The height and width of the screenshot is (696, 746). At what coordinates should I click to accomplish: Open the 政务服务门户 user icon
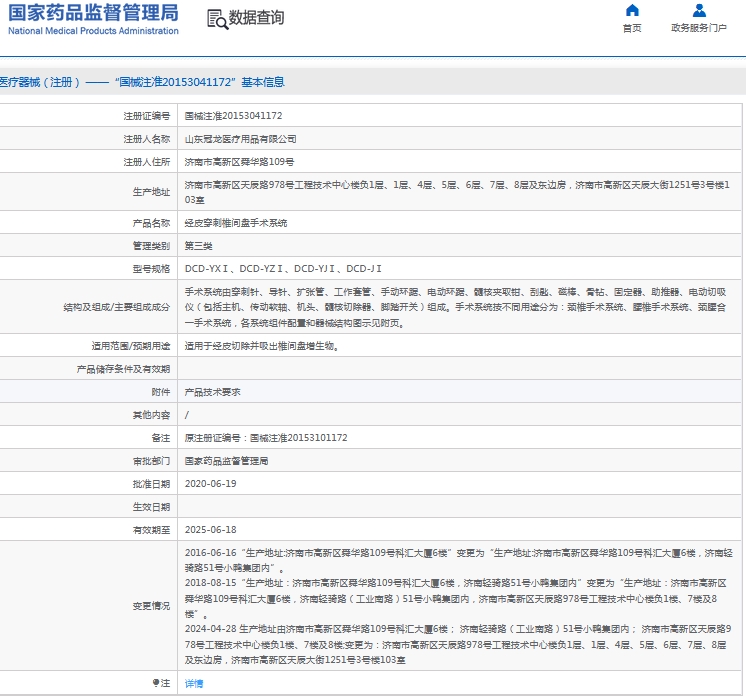click(x=699, y=10)
